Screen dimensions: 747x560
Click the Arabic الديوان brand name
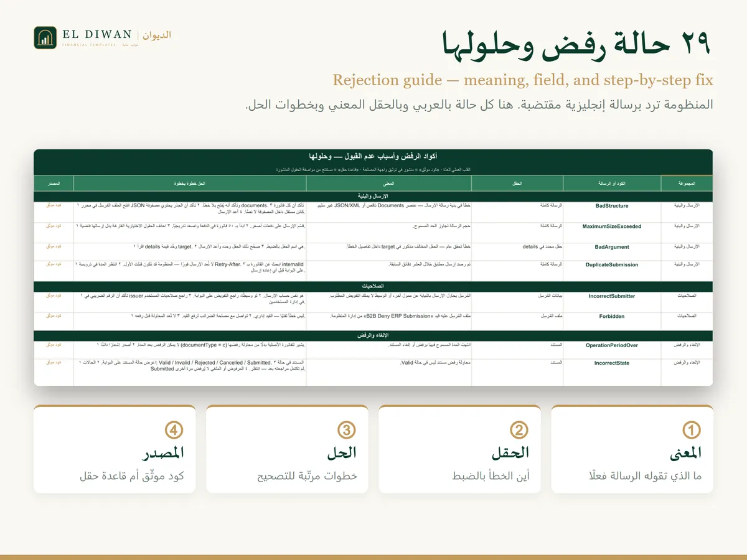[157, 35]
